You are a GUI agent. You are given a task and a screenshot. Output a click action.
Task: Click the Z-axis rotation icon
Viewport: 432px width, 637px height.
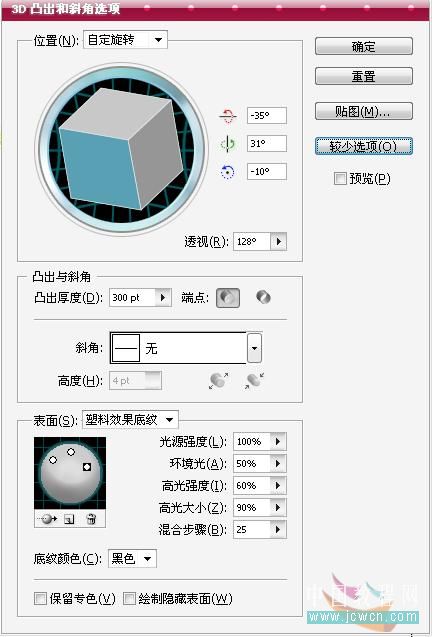pyautogui.click(x=228, y=172)
